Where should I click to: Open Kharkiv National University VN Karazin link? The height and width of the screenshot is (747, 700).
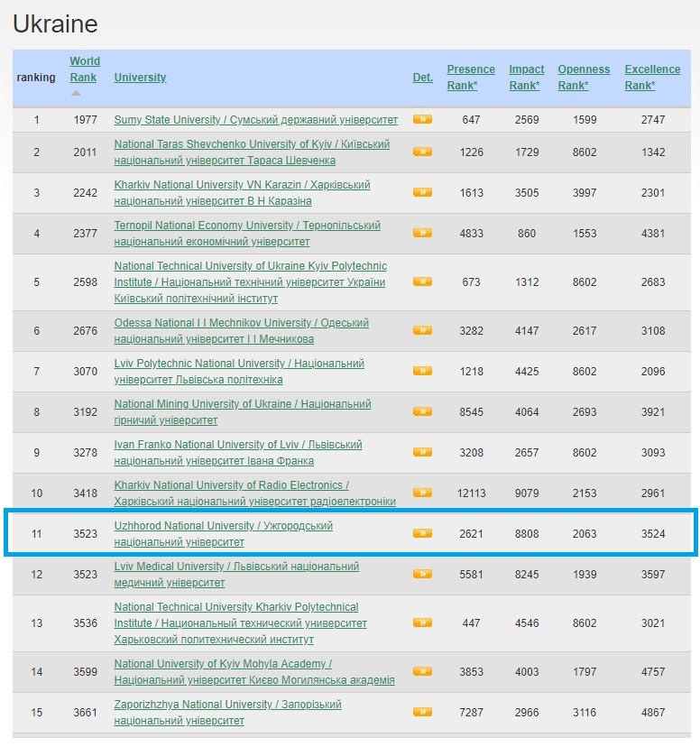pyautogui.click(x=242, y=192)
